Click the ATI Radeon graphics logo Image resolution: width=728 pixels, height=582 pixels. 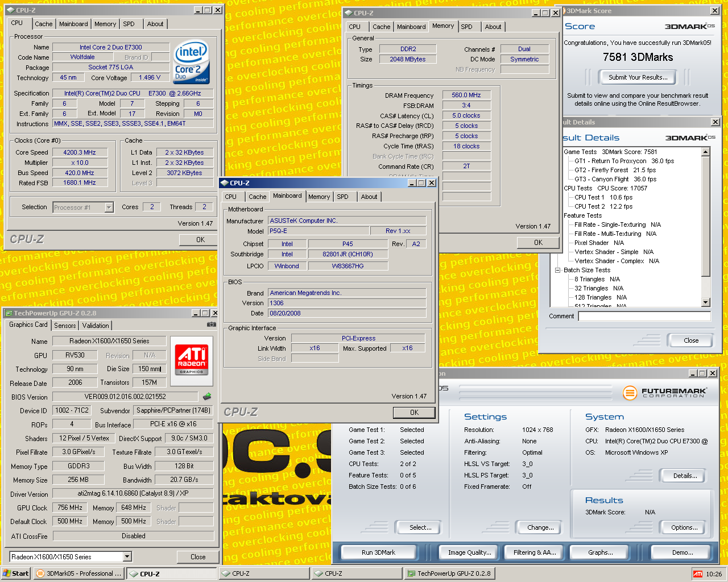point(192,360)
